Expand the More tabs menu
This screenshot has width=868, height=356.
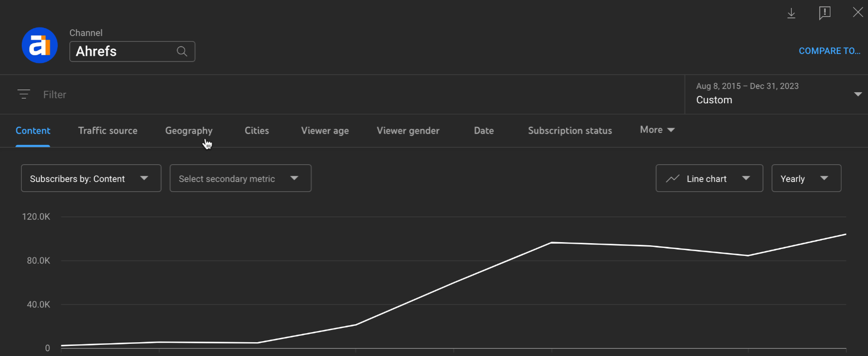657,130
